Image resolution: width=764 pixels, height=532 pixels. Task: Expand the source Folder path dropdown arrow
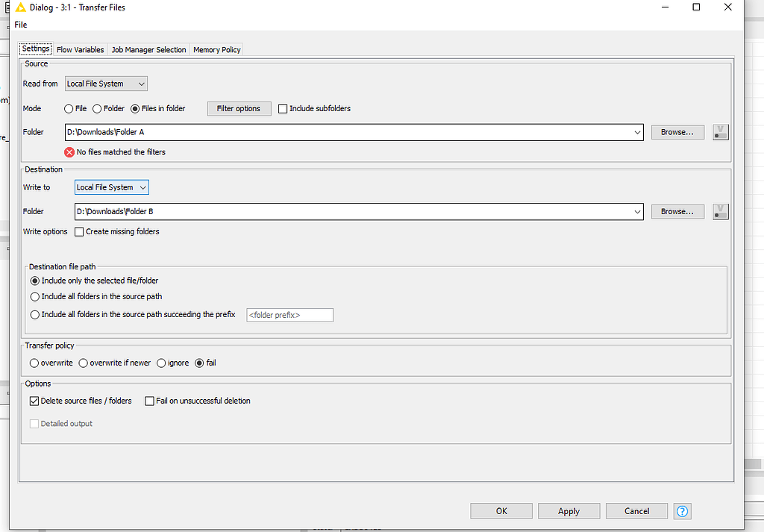[637, 132]
